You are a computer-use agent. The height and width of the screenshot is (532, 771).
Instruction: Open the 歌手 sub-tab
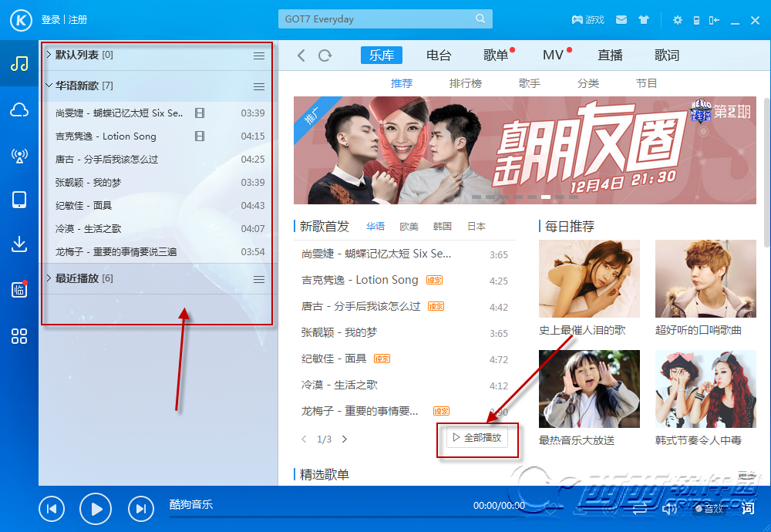coord(529,83)
